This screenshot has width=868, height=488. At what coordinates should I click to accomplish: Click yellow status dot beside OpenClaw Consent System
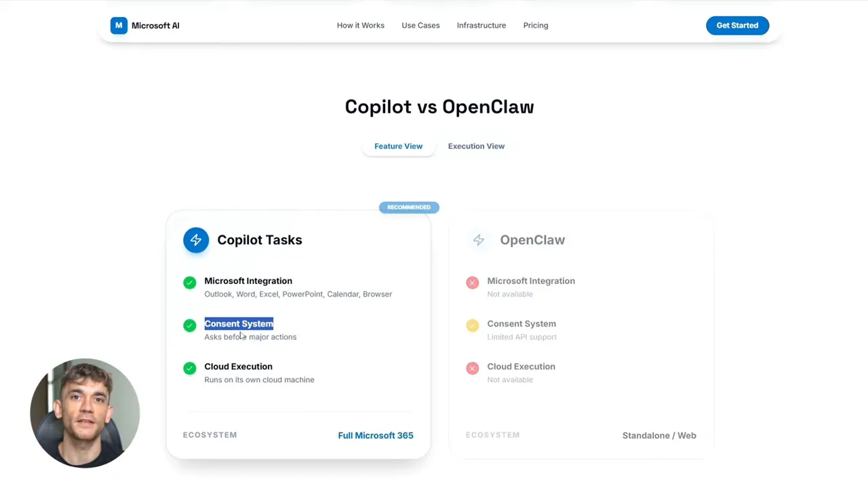tap(473, 325)
